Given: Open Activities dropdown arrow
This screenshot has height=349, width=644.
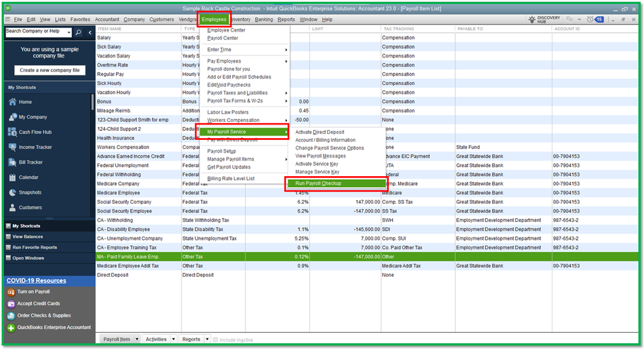Looking at the screenshot, I should [173, 339].
